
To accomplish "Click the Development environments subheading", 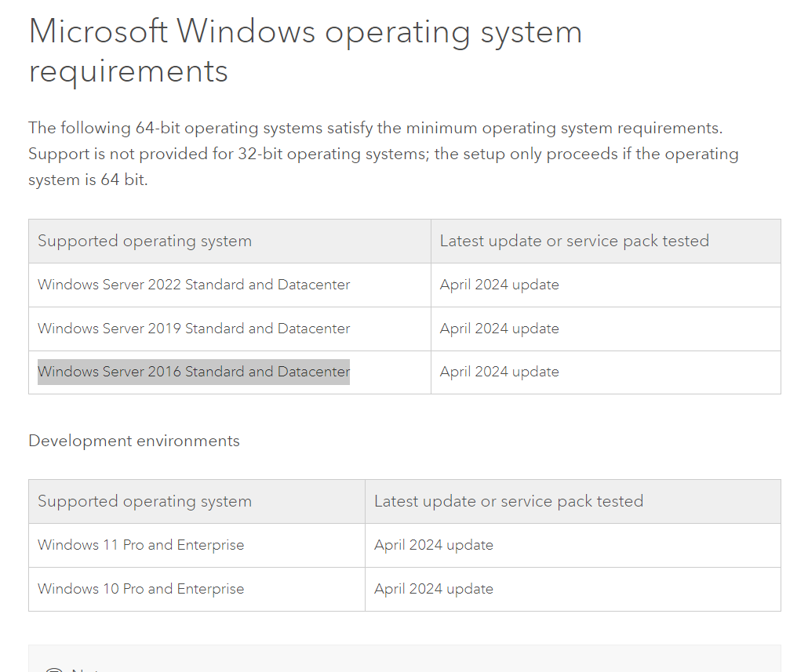I will [134, 441].
